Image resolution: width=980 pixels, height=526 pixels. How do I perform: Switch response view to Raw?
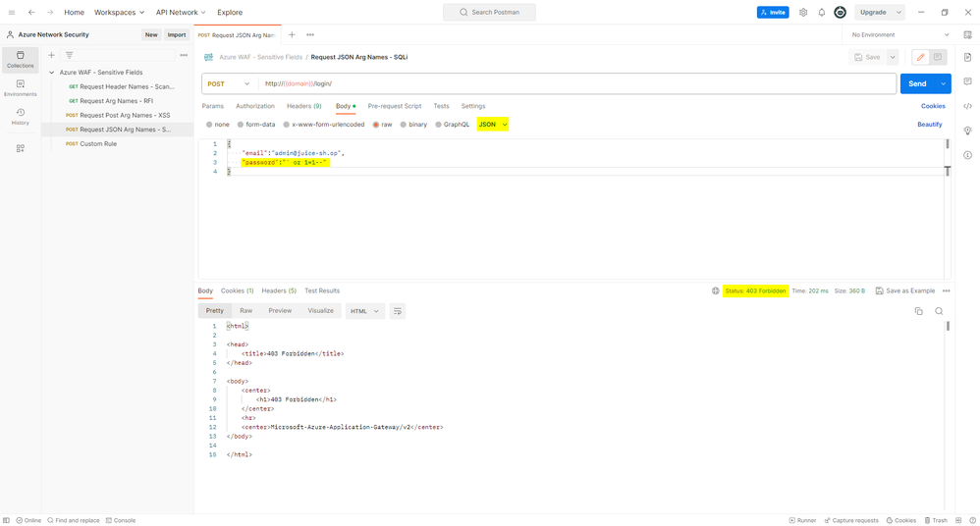point(246,311)
